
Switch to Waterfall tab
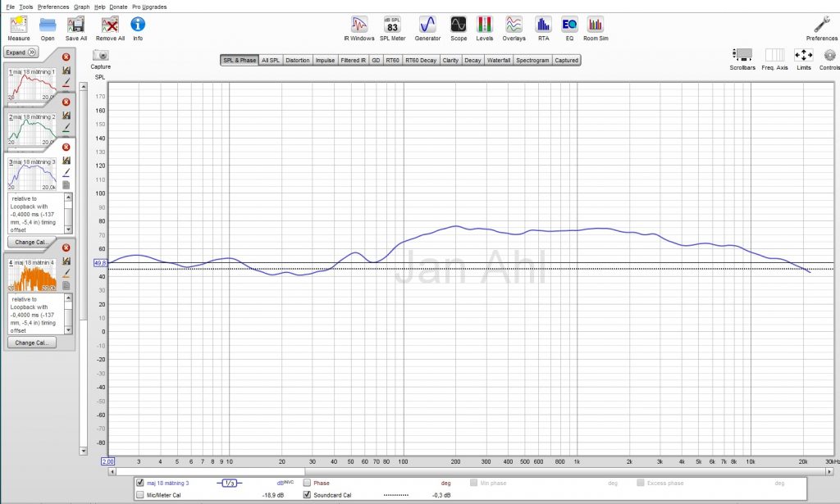(499, 61)
